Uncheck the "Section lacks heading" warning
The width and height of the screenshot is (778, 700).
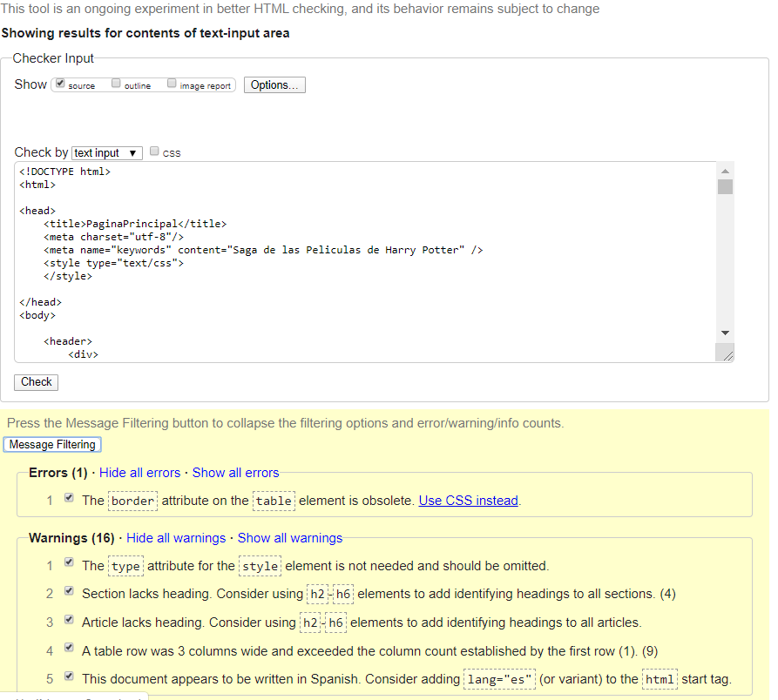point(68,589)
